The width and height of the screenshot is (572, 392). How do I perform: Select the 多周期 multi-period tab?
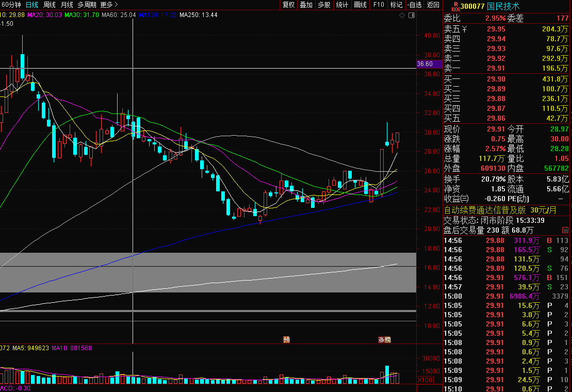click(87, 5)
